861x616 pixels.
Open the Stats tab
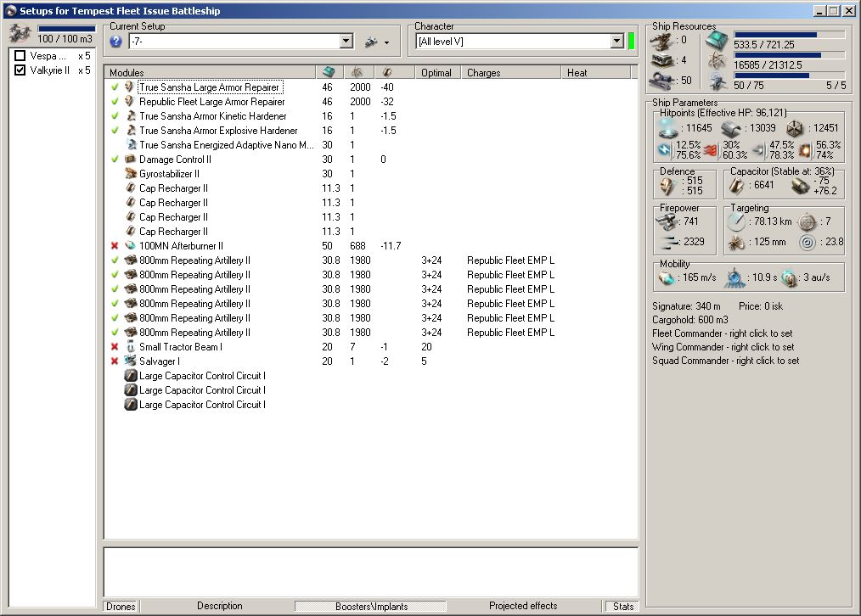click(x=623, y=606)
